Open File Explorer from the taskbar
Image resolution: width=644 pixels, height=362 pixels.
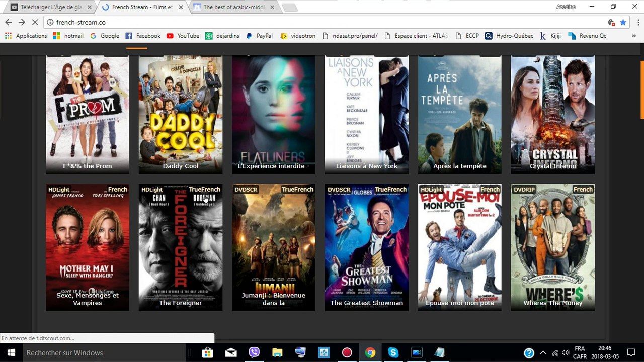(277, 352)
